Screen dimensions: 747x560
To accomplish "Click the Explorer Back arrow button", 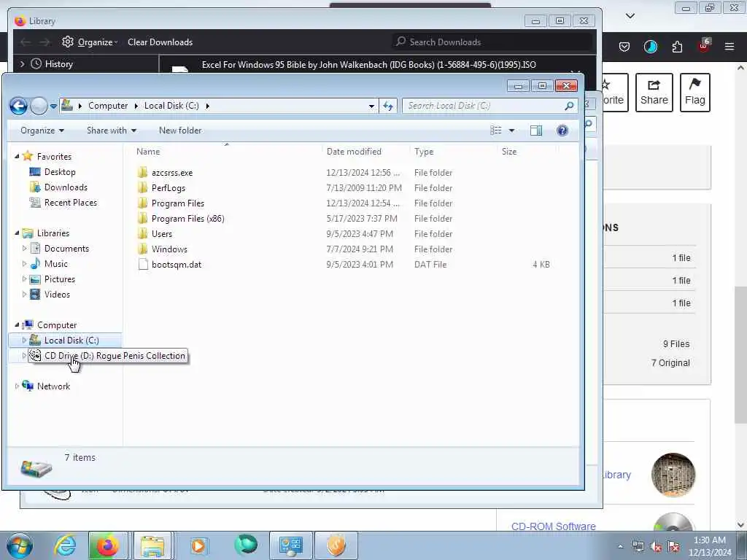I will 18,106.
